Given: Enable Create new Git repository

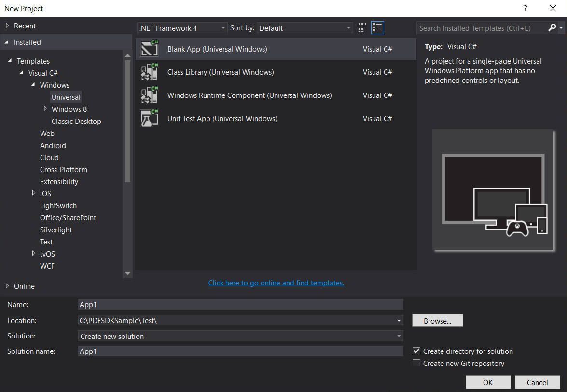Looking at the screenshot, I should pos(416,363).
